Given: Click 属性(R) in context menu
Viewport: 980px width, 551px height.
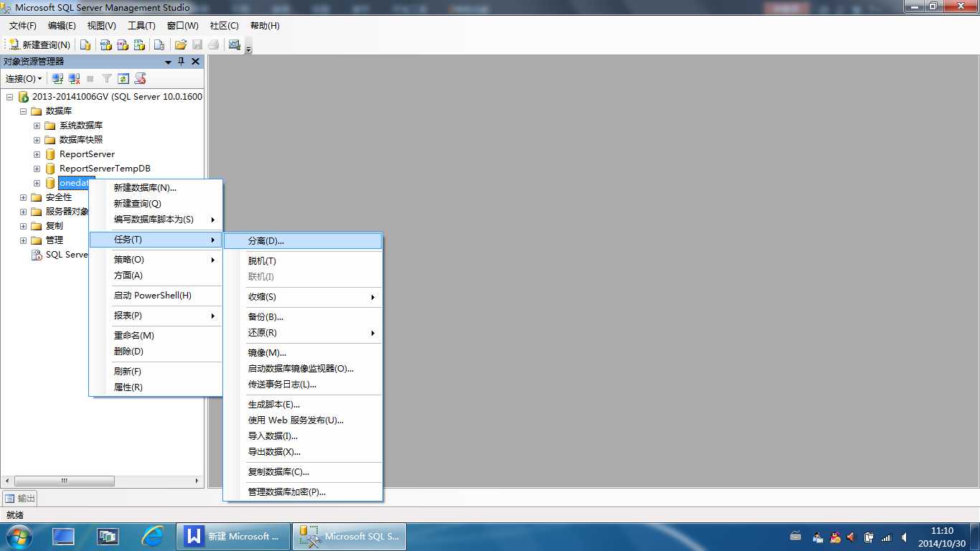Looking at the screenshot, I should pyautogui.click(x=155, y=387).
